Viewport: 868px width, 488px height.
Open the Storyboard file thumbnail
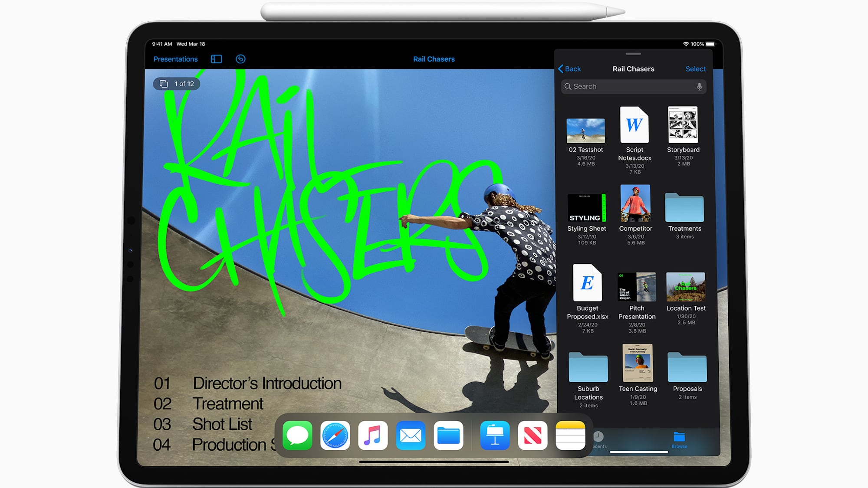point(683,125)
